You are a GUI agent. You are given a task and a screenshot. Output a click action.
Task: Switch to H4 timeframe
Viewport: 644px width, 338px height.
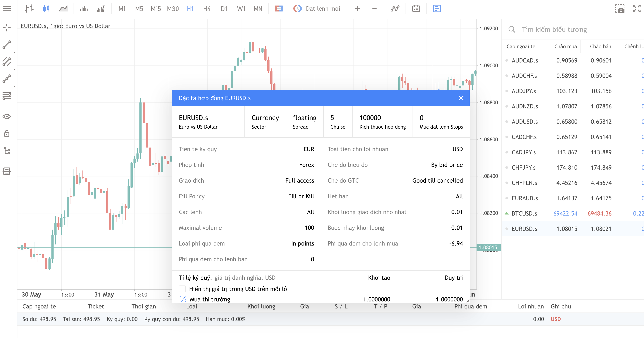pyautogui.click(x=207, y=9)
